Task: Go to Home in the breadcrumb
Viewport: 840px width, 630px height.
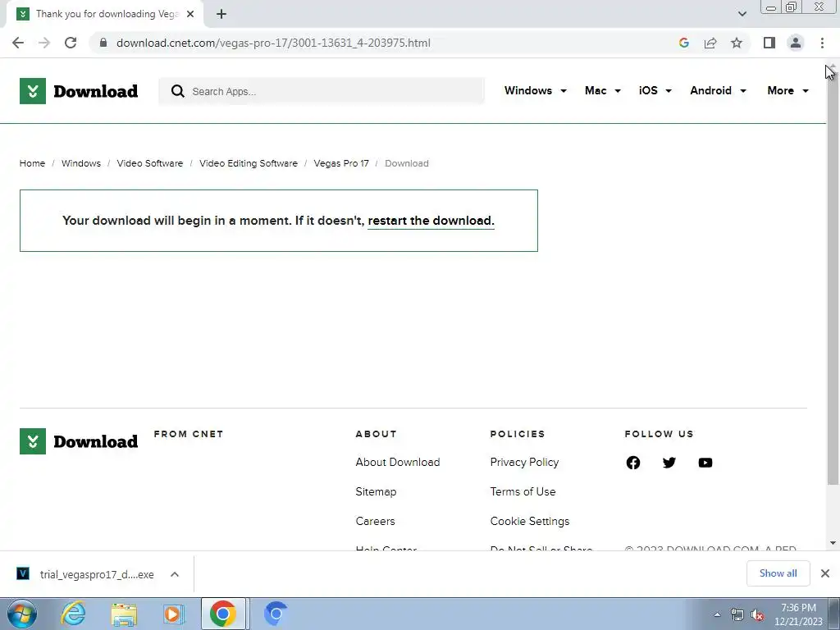Action: (x=32, y=163)
